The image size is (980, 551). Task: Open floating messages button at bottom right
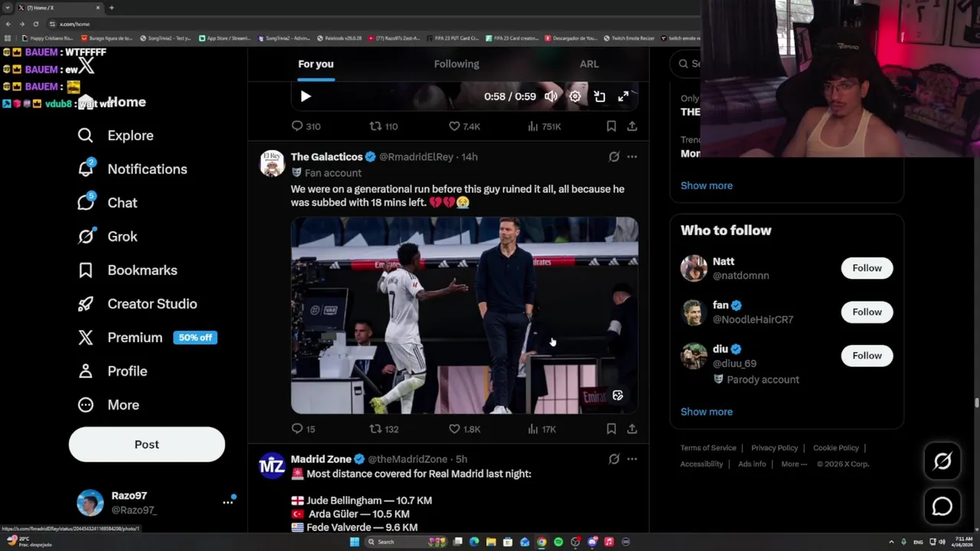(x=942, y=507)
